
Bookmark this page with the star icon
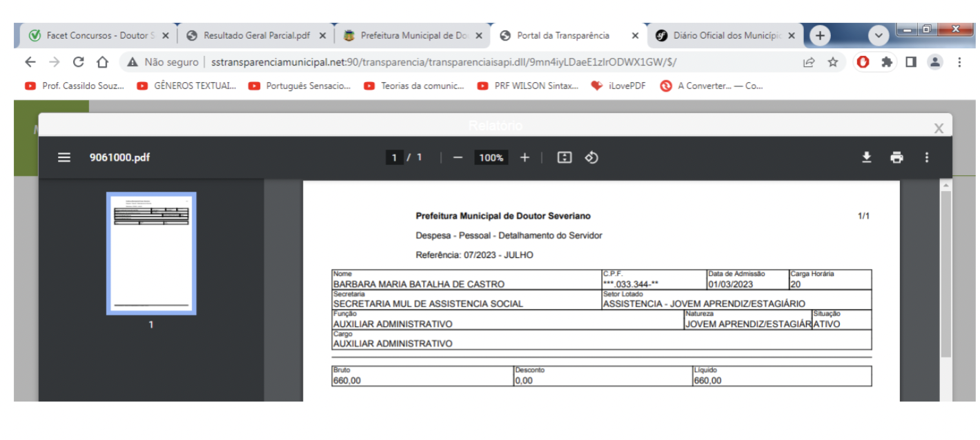(x=833, y=62)
